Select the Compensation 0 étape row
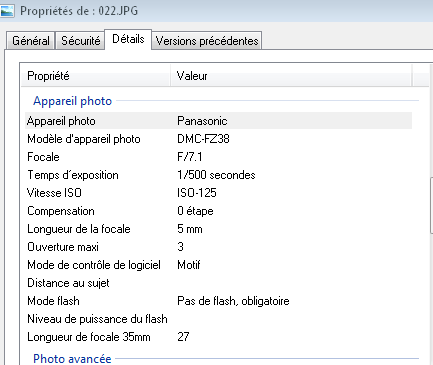Viewport: 433px width, 365px height. click(x=219, y=211)
